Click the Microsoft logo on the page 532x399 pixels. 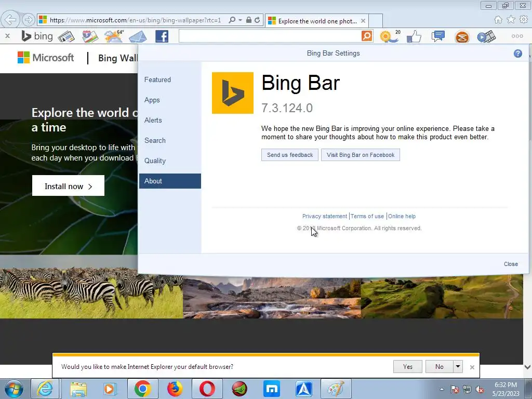[46, 58]
